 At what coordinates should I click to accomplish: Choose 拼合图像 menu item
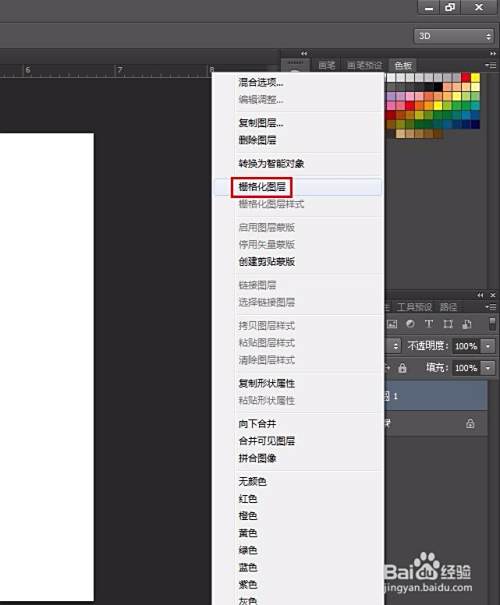pyautogui.click(x=298, y=458)
